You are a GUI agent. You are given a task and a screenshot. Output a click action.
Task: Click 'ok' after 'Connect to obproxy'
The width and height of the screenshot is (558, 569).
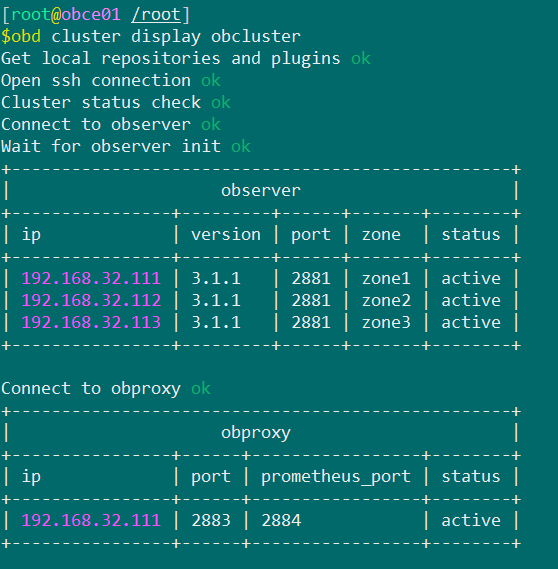coord(201,389)
